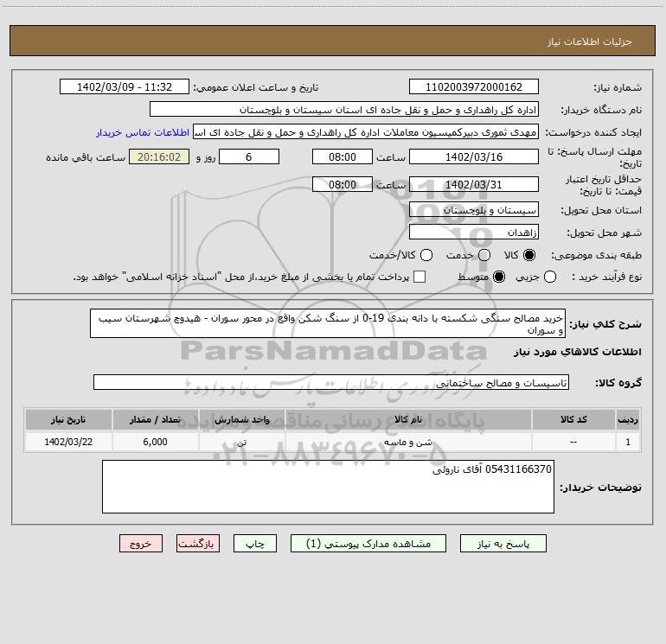
Task: Click the گروه کالا field
Action: tap(331, 382)
